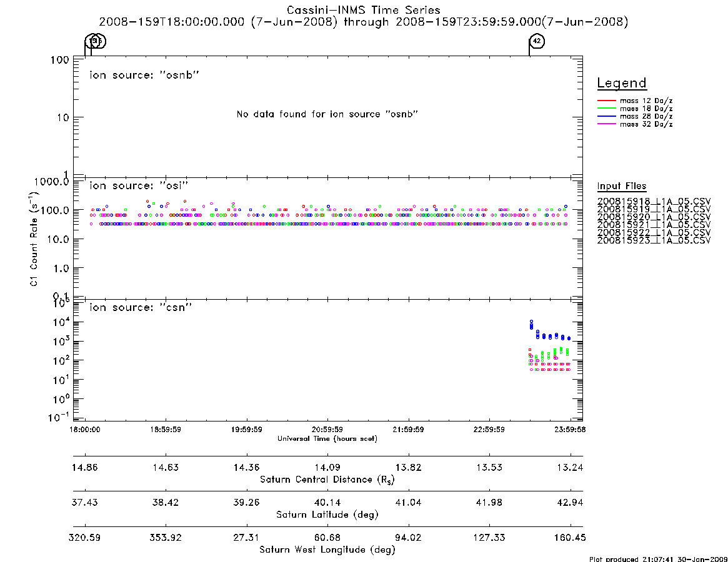Click the "Saturn Central Distance" axis title
The width and height of the screenshot is (728, 562).
(327, 480)
